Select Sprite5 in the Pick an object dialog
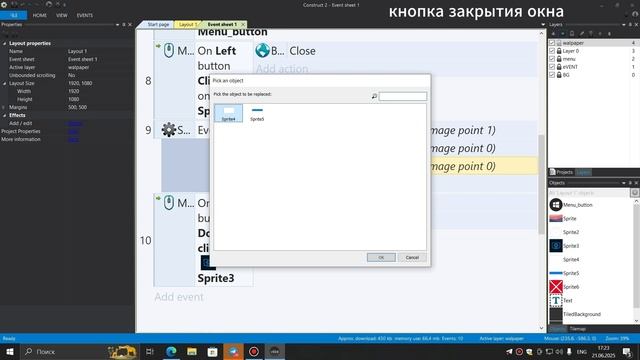The image size is (640, 360). 257,113
